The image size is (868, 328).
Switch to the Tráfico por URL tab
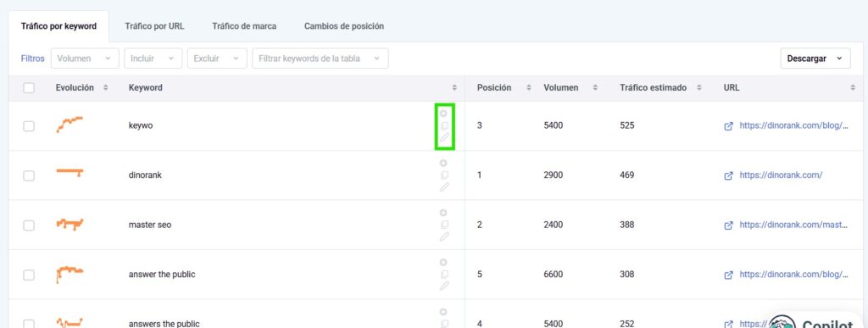[154, 26]
